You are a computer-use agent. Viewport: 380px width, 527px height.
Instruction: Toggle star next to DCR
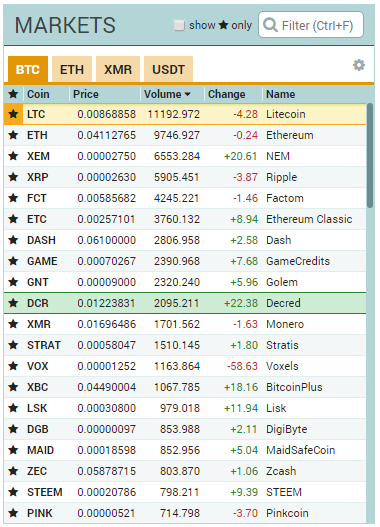click(13, 303)
